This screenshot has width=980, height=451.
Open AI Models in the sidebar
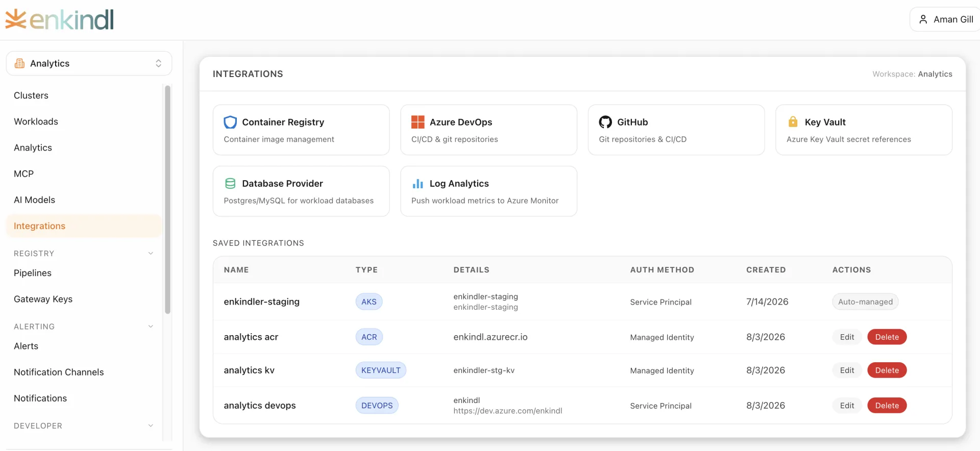(x=34, y=200)
